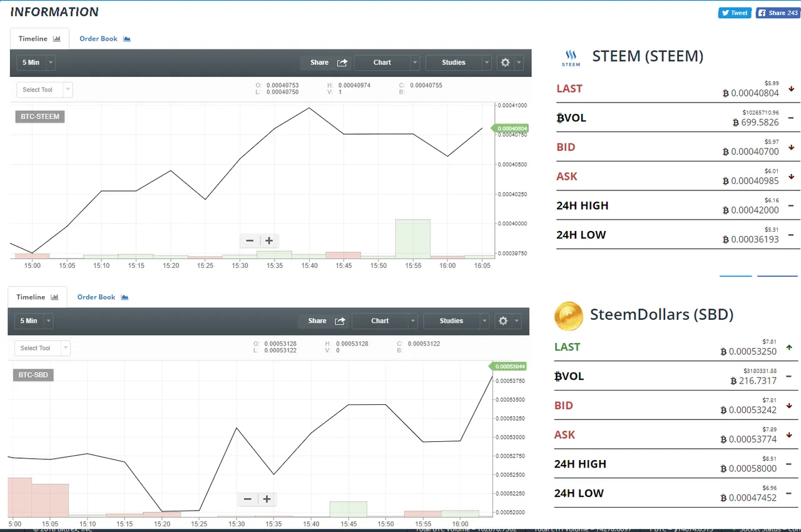Viewport: 801px width, 532px height.
Task: Switch to Order Book tab above BTC-STEEM chart
Action: coord(105,39)
